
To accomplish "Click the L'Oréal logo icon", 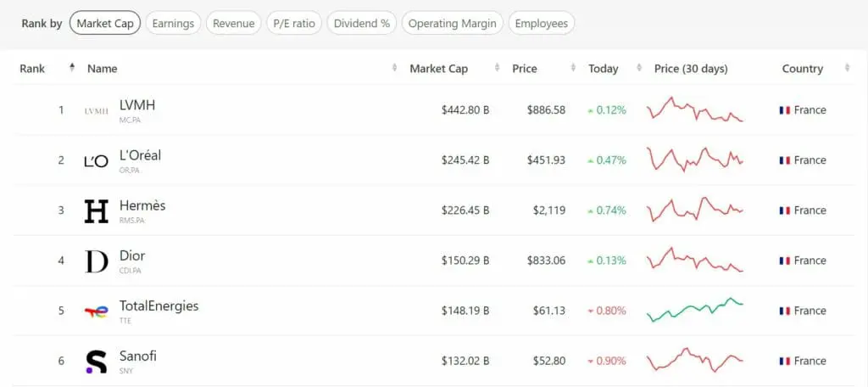I will click(x=97, y=161).
